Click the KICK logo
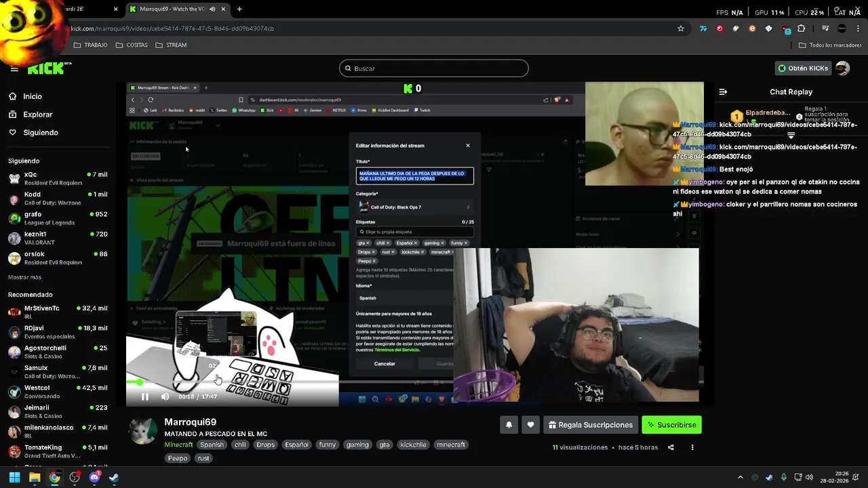Viewport: 868px width, 488px height. [49, 68]
